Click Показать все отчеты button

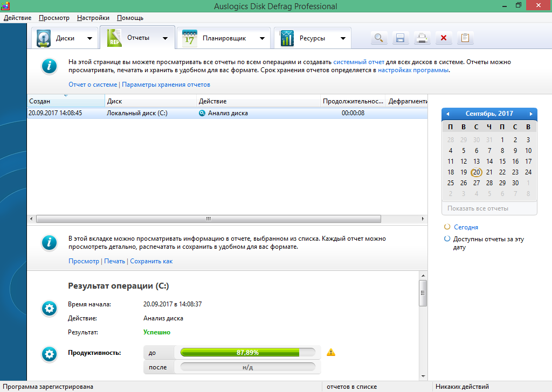click(488, 208)
